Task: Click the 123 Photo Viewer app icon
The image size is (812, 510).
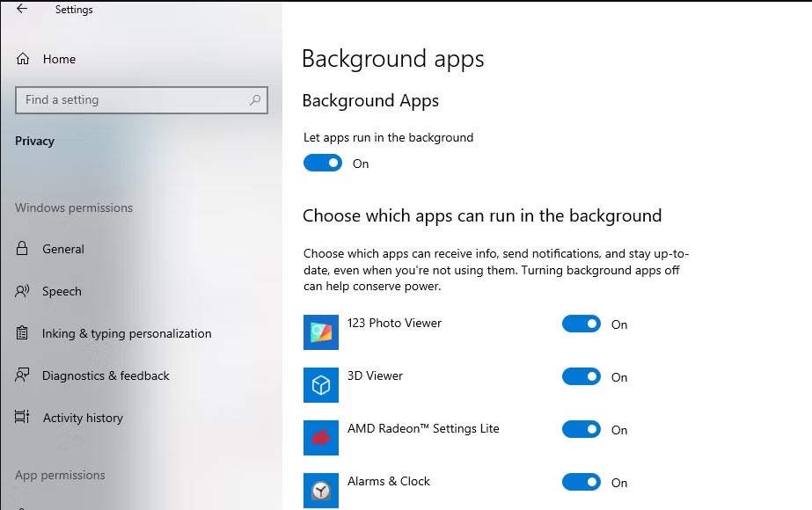Action: [x=320, y=332]
